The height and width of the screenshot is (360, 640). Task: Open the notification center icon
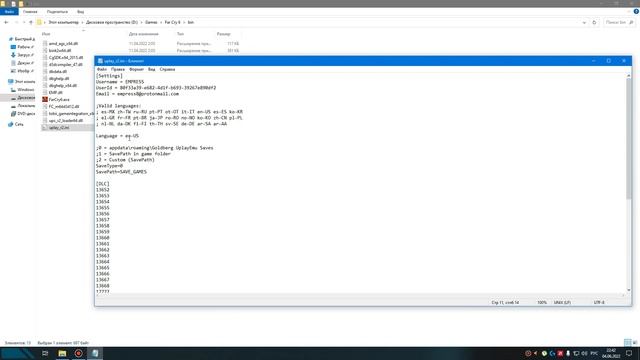click(x=629, y=353)
